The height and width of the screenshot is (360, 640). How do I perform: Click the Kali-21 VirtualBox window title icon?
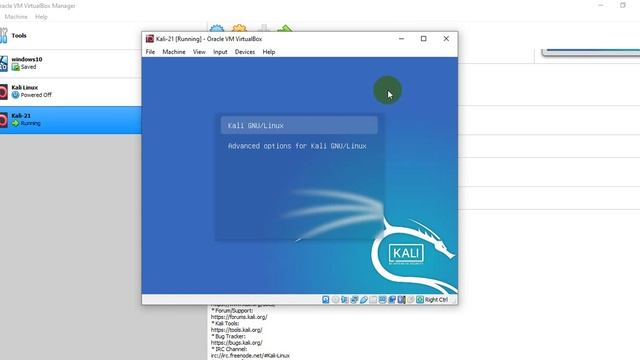tap(150, 39)
